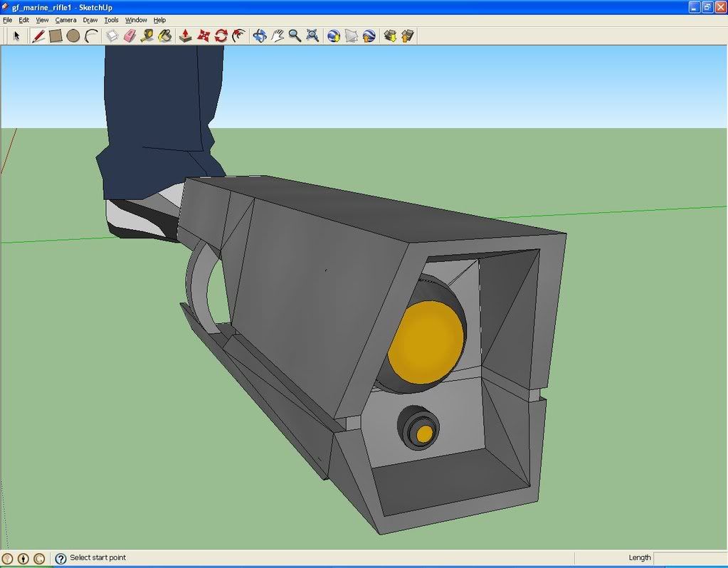Open the Draw menu

90,20
